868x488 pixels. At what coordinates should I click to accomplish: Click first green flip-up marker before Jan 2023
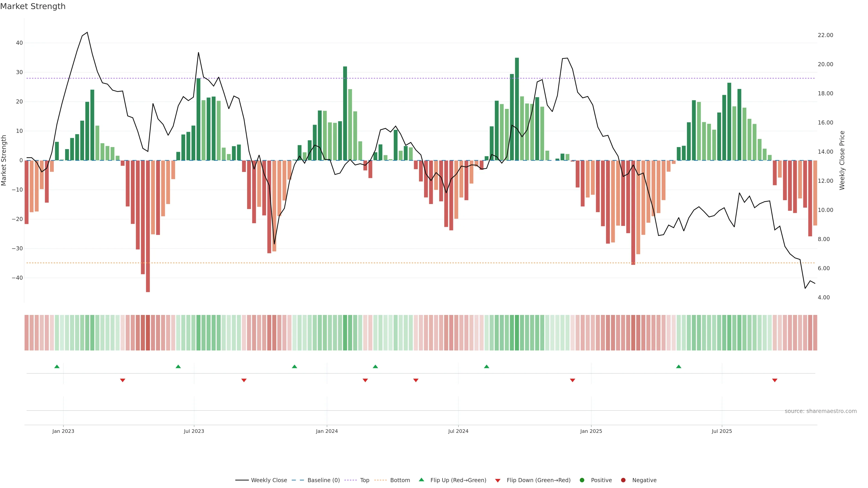pos(57,366)
